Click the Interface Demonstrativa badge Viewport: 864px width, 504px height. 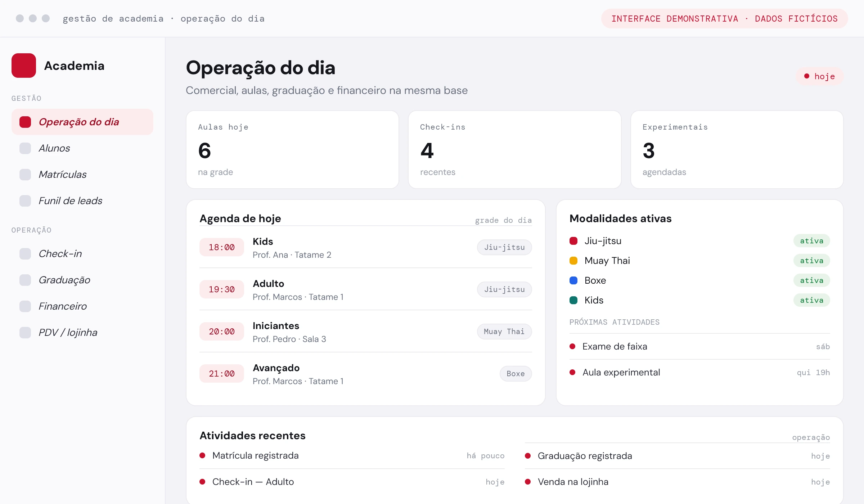724,19
